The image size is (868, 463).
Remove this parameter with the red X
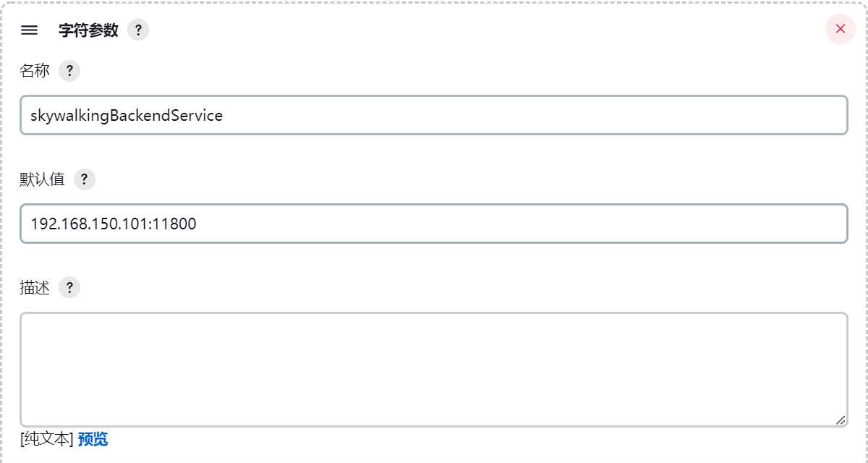841,29
